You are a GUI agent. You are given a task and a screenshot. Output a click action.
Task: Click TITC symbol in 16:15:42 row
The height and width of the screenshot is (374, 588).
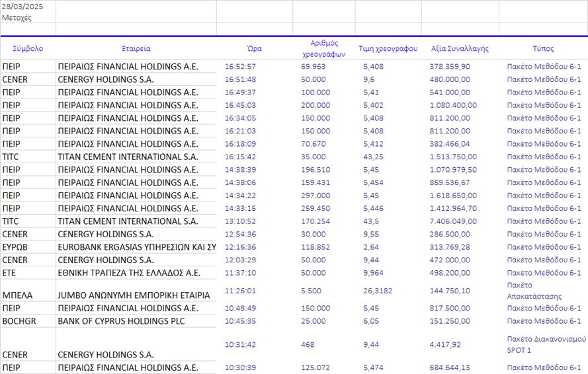click(x=11, y=157)
